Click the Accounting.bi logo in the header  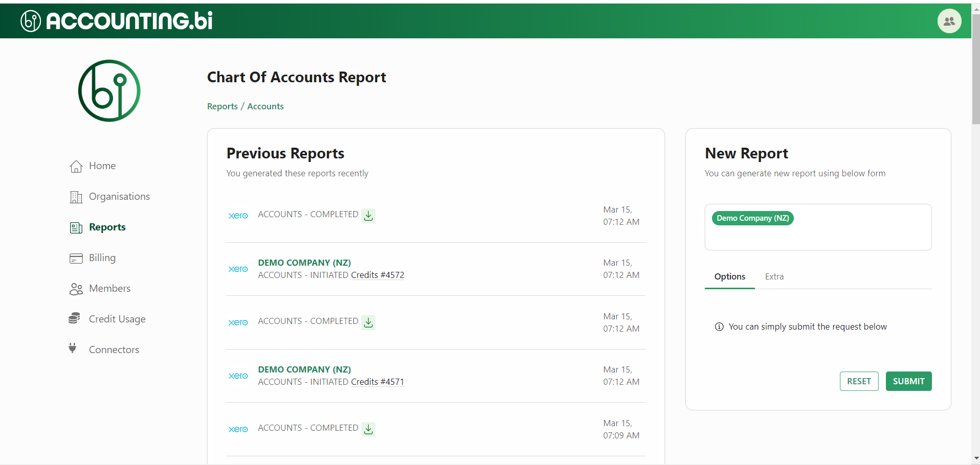[115, 20]
